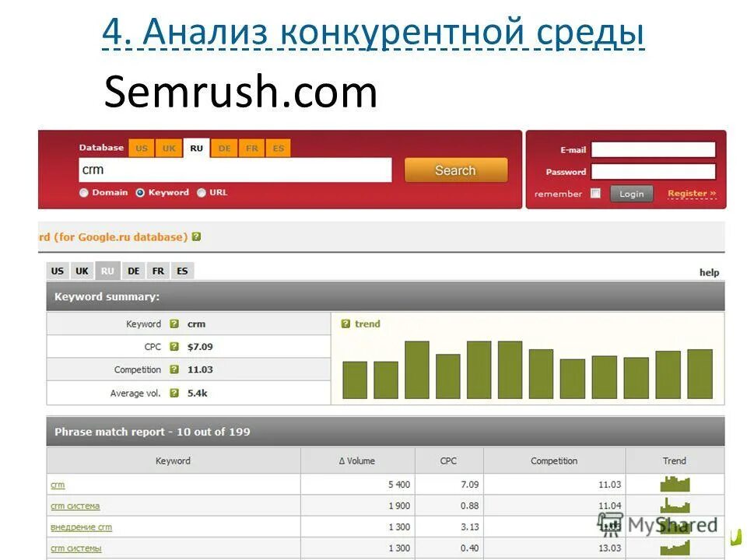Switch to UK tab above Keyword summary
747x560 pixels.
pos(82,271)
